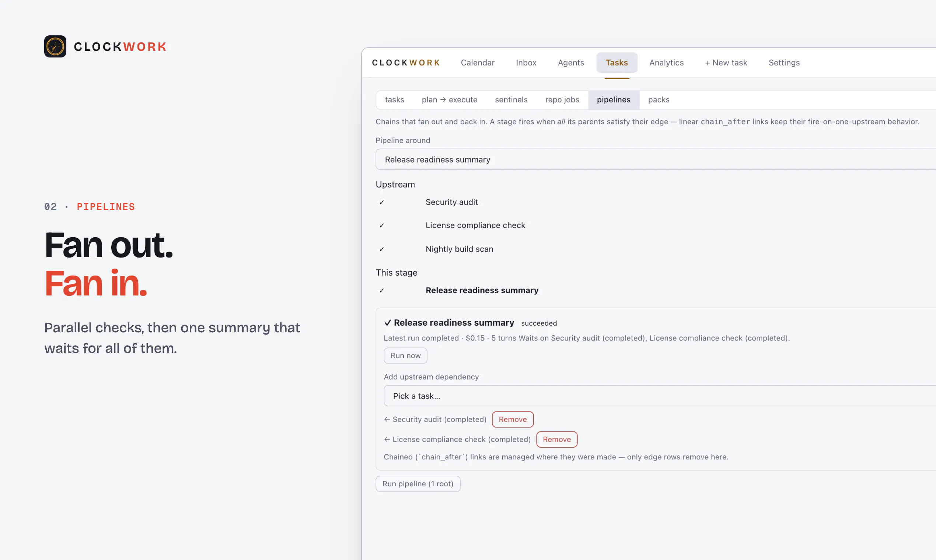Click + New task in navigation
The width and height of the screenshot is (936, 560).
click(726, 63)
